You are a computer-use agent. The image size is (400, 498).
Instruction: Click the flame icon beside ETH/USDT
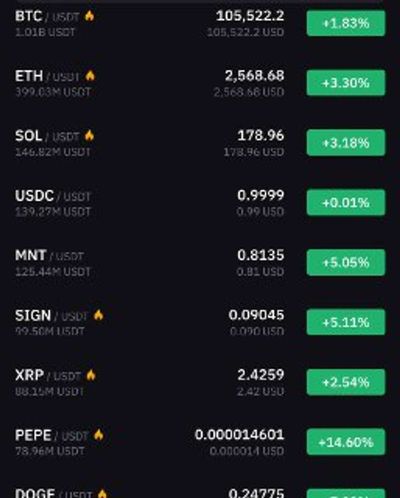[x=90, y=76]
